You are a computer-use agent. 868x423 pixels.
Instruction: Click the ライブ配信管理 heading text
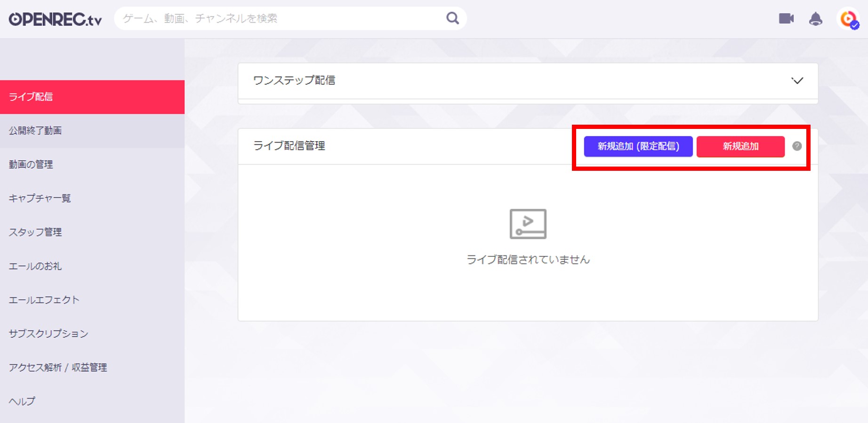289,146
